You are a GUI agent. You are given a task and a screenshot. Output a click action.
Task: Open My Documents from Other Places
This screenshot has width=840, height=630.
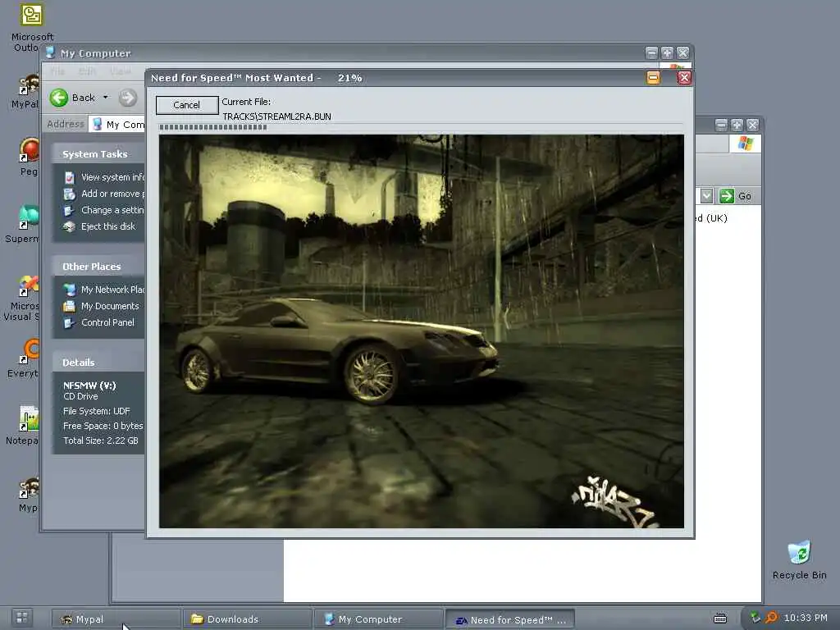tap(110, 306)
